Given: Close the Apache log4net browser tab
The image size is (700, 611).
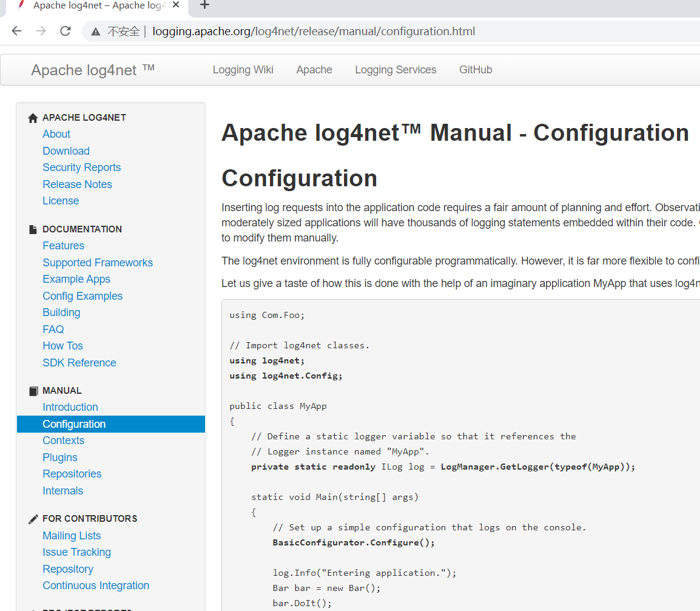Looking at the screenshot, I should point(176,5).
